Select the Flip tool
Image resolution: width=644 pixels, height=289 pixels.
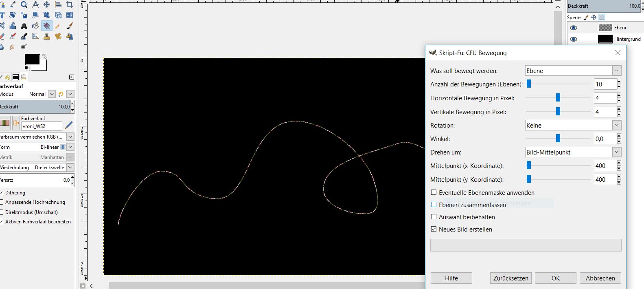point(70,15)
